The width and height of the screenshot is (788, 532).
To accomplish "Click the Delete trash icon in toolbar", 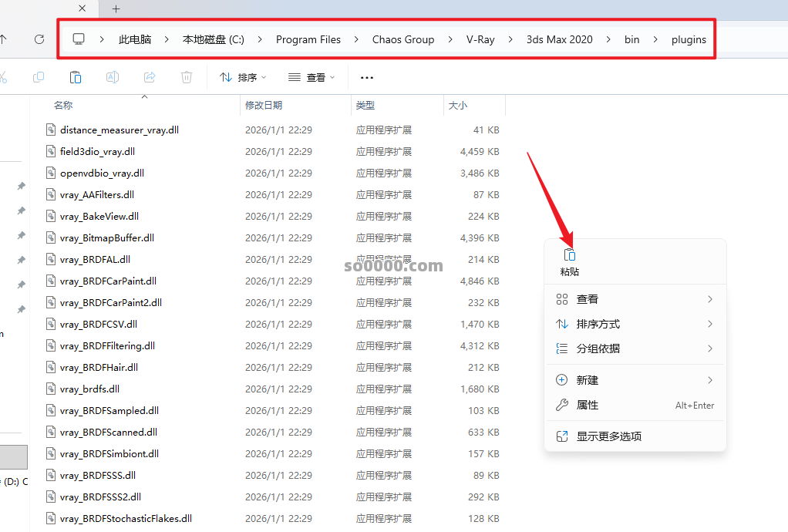I will pos(187,77).
